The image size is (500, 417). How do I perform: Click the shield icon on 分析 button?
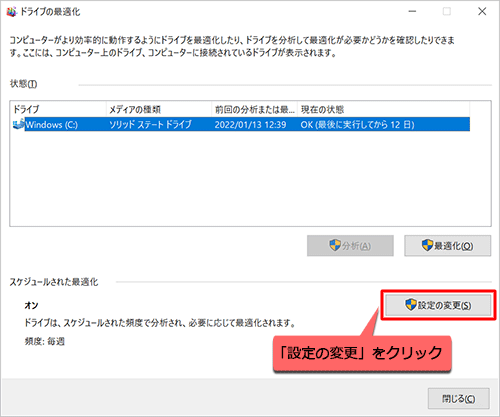click(x=335, y=245)
